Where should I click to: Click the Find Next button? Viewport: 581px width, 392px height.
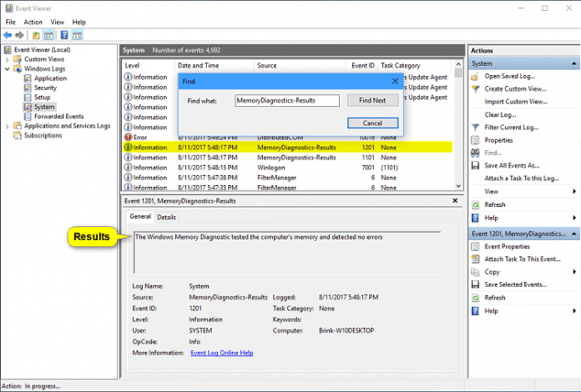point(372,100)
